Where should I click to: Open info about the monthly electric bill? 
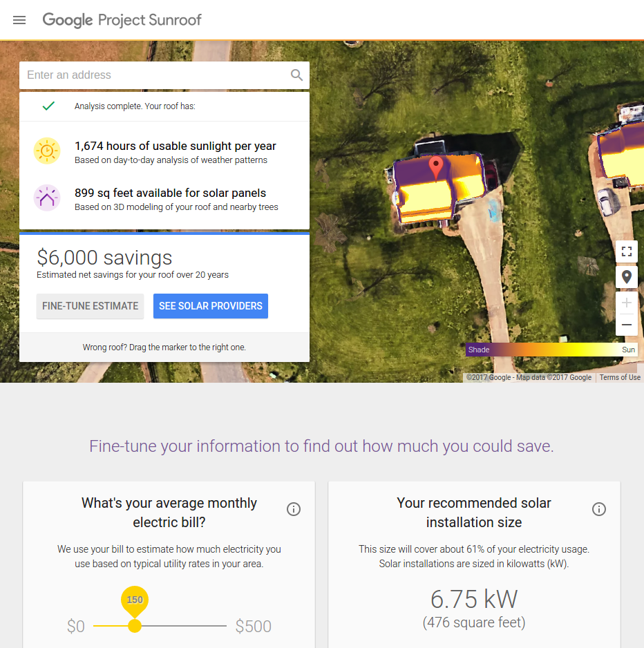point(294,509)
